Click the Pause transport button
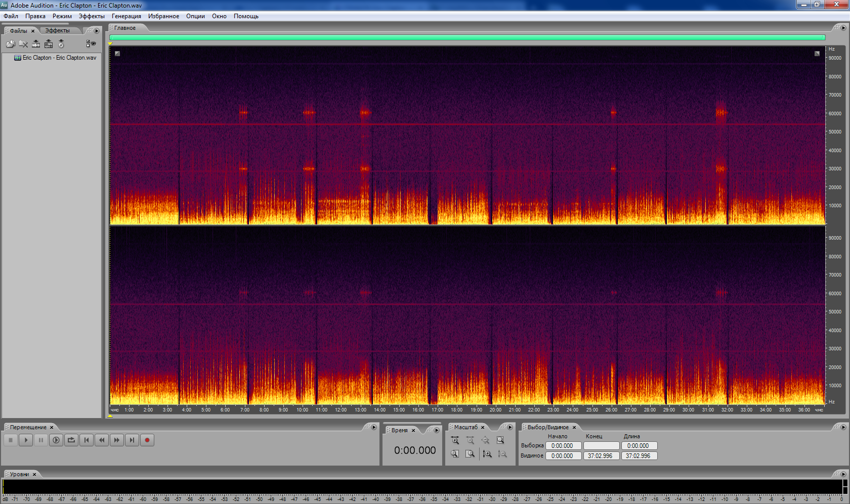Image resolution: width=850 pixels, height=504 pixels. point(41,440)
